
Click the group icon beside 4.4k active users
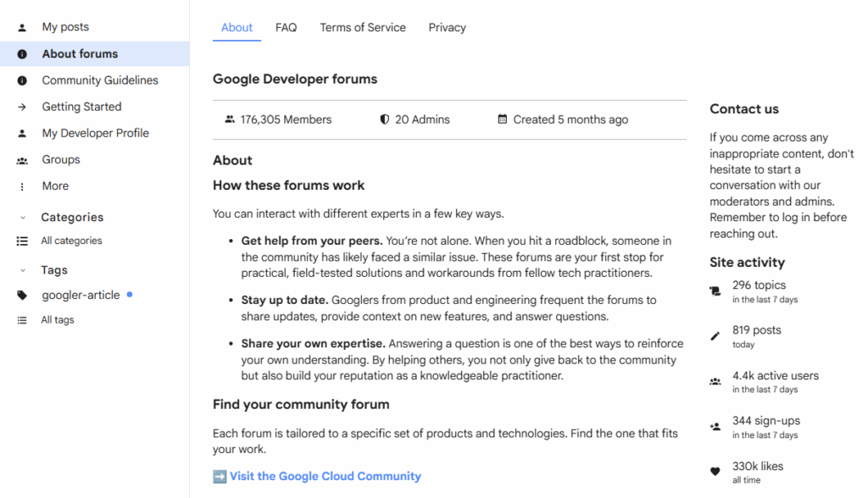tap(715, 382)
